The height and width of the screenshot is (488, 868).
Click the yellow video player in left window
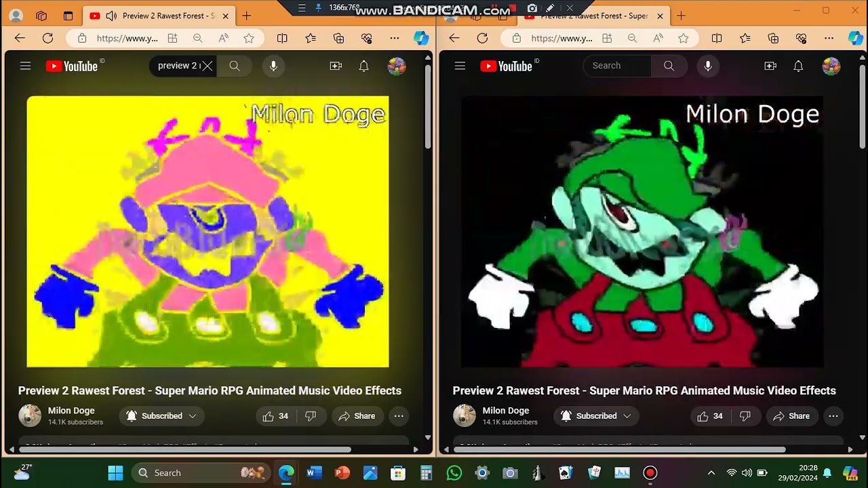coord(208,231)
